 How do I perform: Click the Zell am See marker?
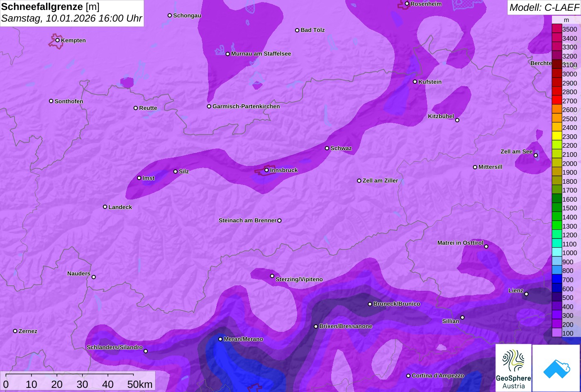[x=536, y=155]
